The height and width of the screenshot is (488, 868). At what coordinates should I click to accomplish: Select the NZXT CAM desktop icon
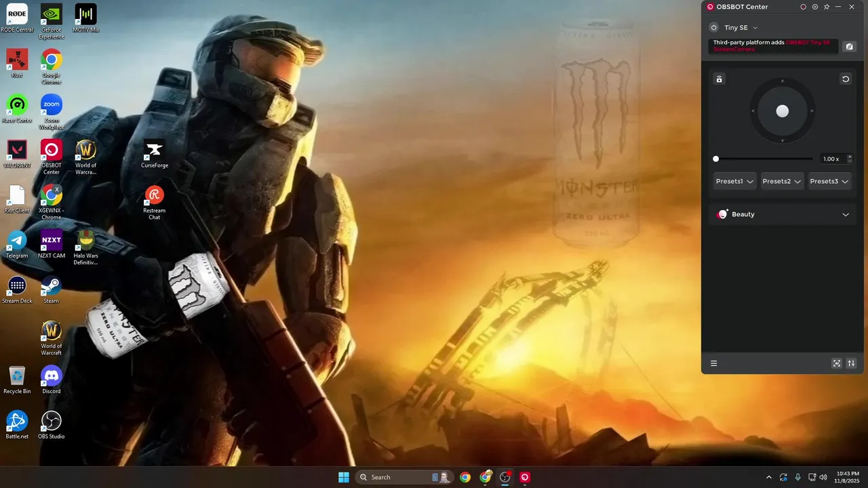(52, 244)
